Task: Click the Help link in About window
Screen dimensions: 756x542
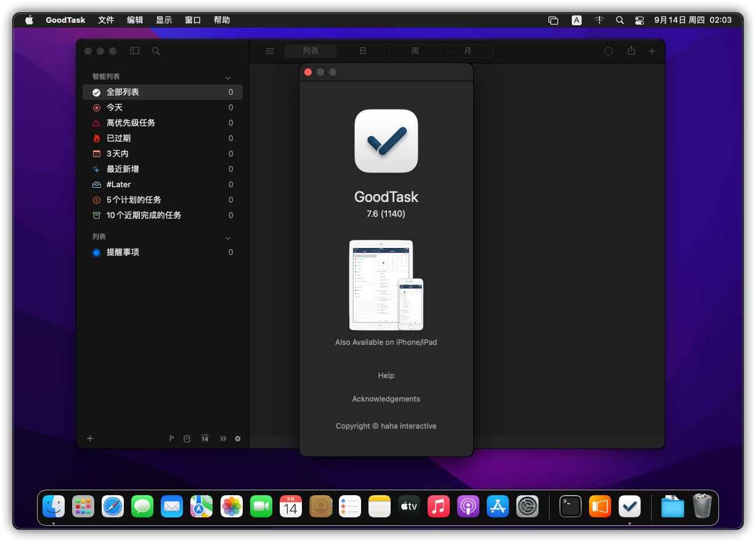Action: click(x=386, y=376)
